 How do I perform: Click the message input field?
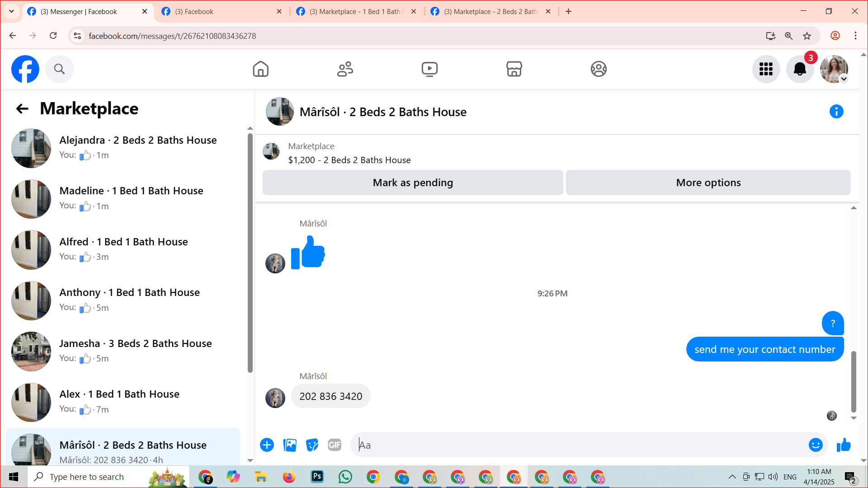tap(579, 445)
